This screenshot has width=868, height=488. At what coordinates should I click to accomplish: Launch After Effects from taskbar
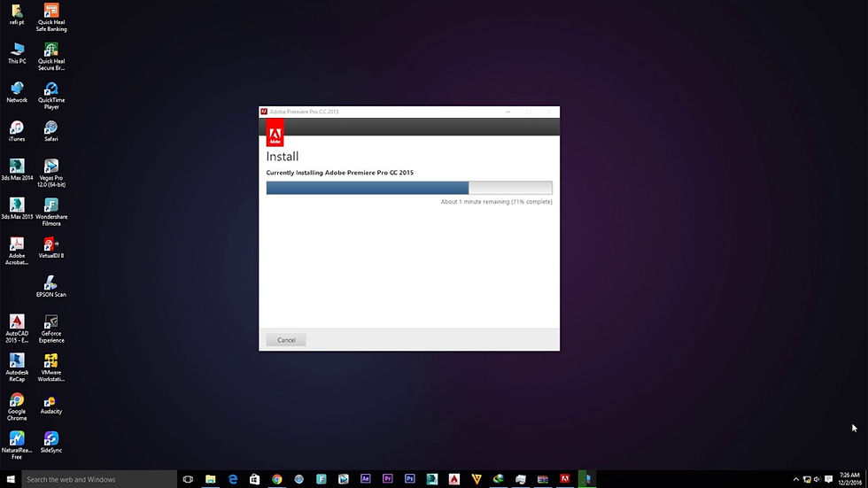pos(365,479)
